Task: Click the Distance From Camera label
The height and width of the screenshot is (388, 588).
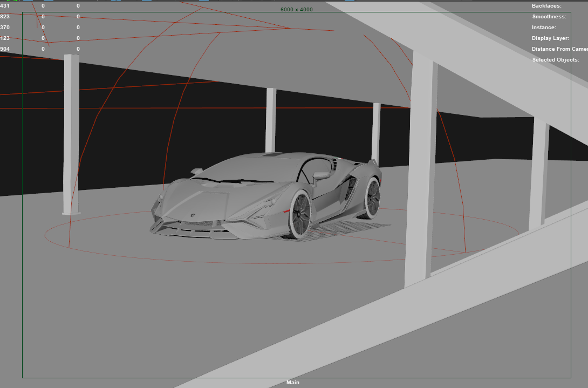Action: [559, 49]
